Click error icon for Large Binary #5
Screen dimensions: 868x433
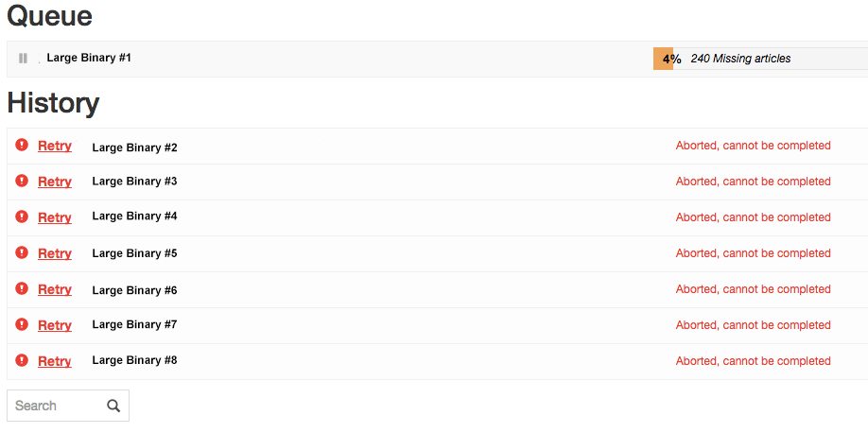[22, 252]
